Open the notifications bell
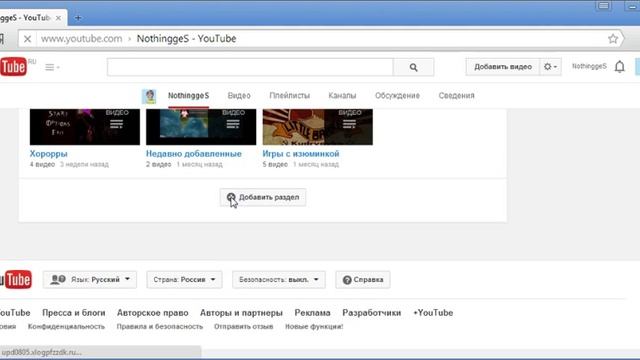This screenshot has width=640, height=360. 620,67
